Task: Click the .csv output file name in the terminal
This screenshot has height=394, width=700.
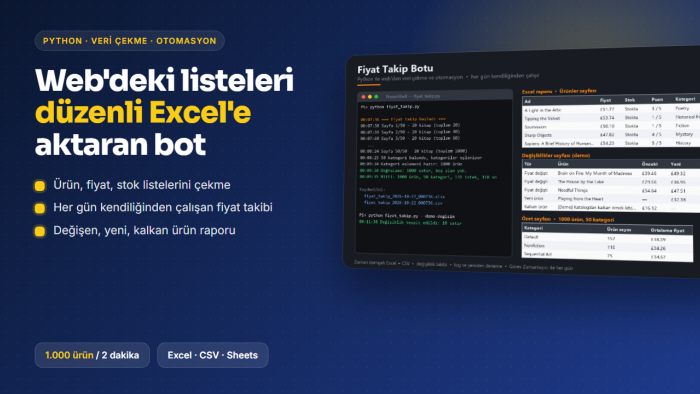Action: click(403, 203)
